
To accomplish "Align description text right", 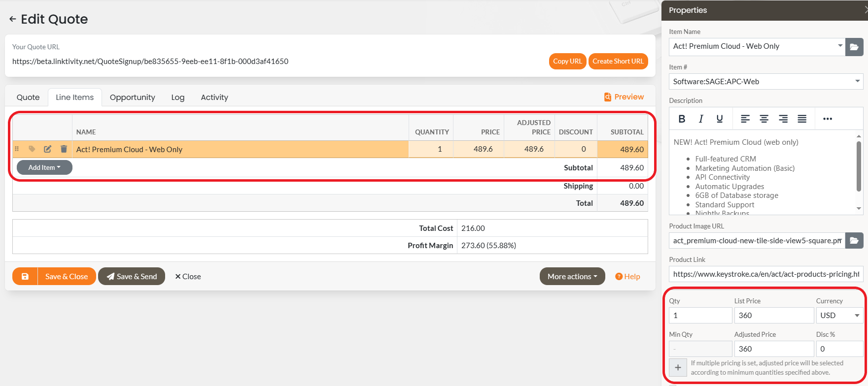I will (783, 119).
